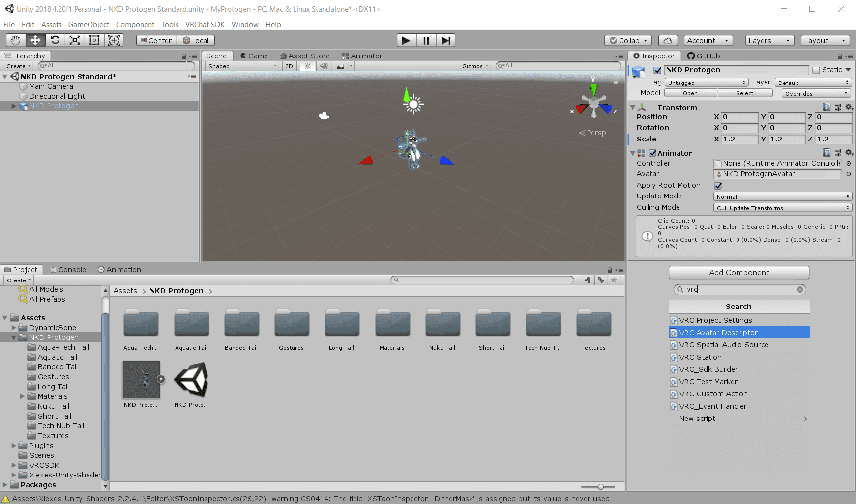
Task: Toggle scene lighting sun icon
Action: click(x=308, y=66)
